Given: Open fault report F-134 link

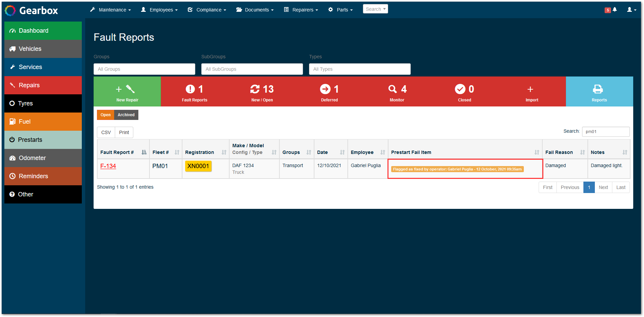Looking at the screenshot, I should [108, 166].
